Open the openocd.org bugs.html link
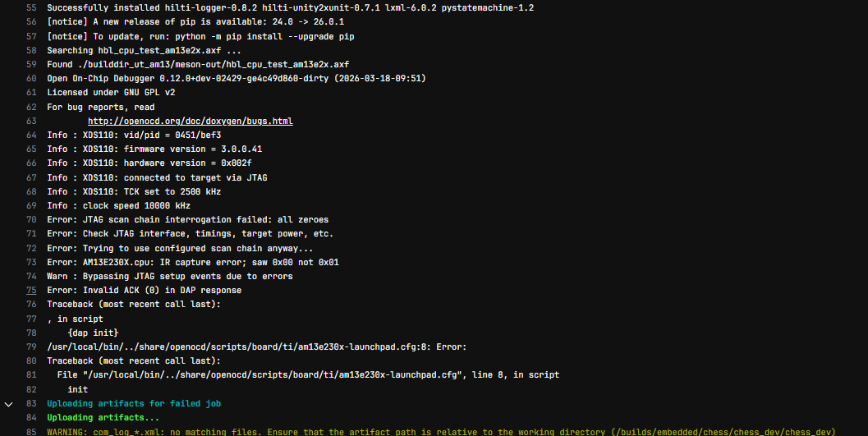Screen dimensions: 868x436 [x=190, y=122]
